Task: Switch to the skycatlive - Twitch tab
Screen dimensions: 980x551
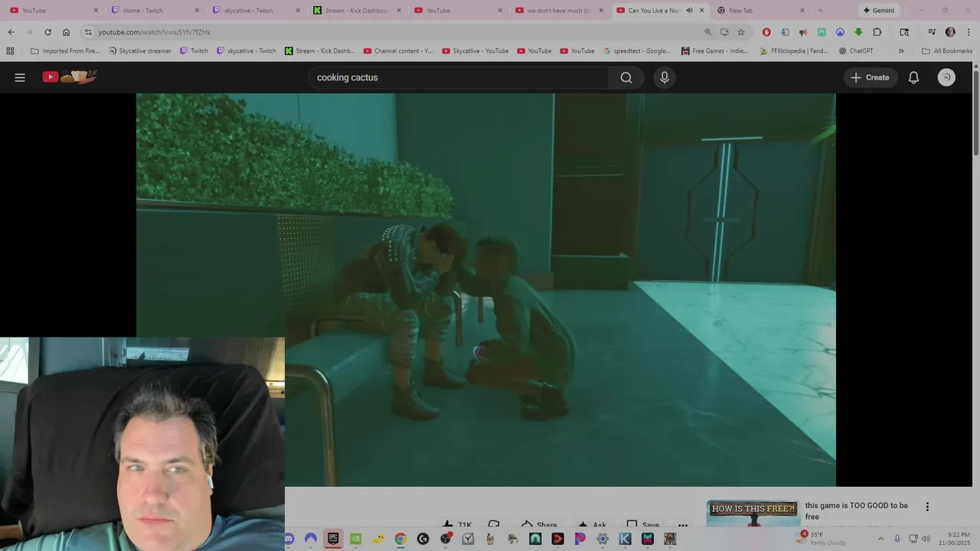Action: point(255,11)
